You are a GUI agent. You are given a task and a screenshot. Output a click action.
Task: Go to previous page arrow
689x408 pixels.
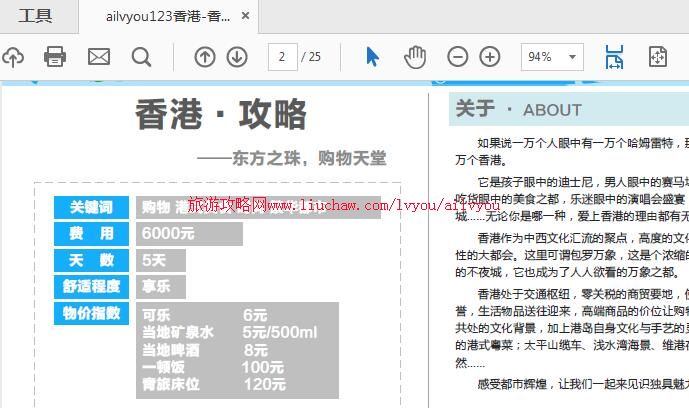pos(204,57)
